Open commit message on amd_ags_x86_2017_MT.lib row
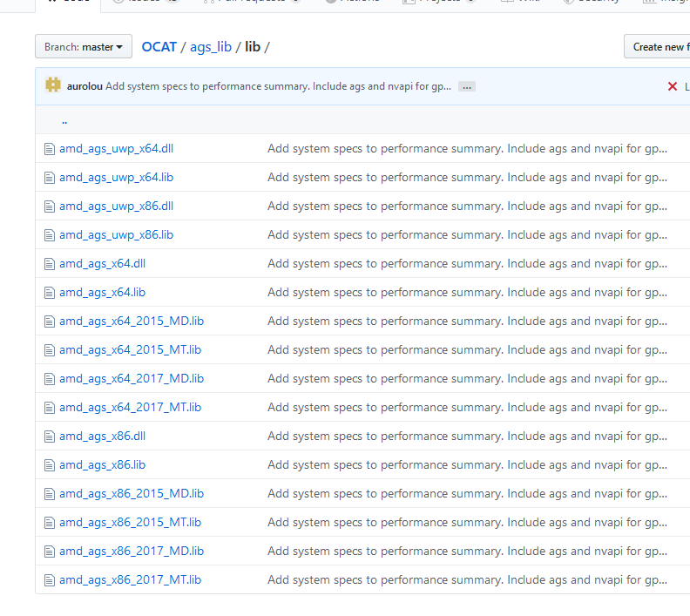The height and width of the screenshot is (616, 690). click(467, 580)
